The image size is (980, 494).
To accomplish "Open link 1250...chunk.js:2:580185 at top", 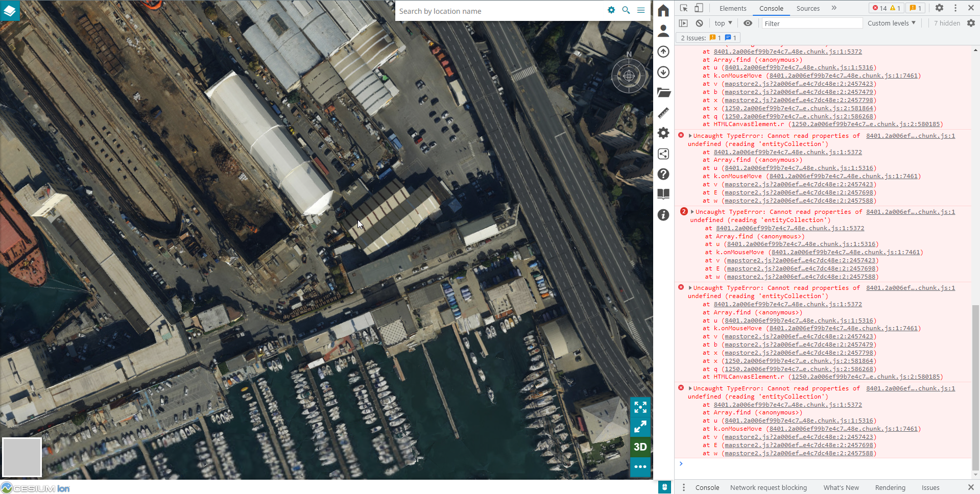I will (x=866, y=124).
